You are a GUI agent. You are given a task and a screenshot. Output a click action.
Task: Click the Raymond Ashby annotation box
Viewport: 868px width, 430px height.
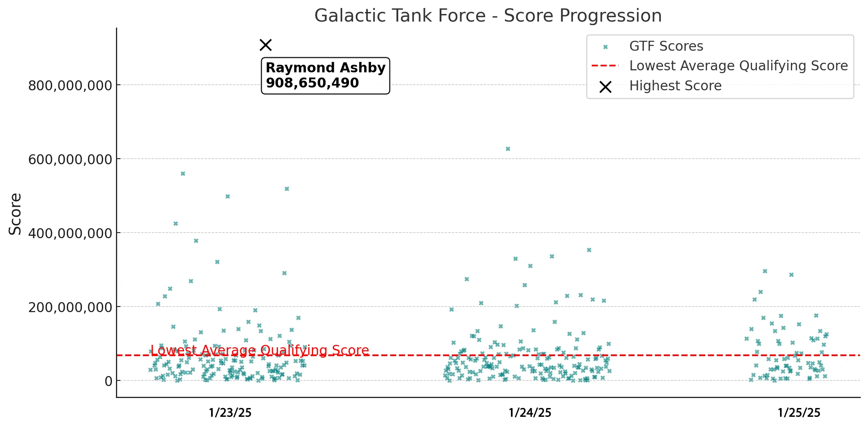[325, 76]
